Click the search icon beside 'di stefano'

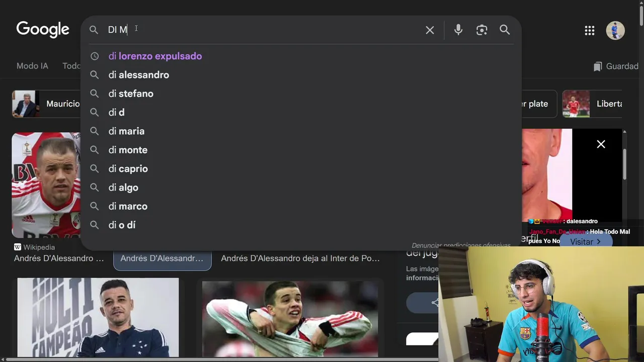(95, 94)
